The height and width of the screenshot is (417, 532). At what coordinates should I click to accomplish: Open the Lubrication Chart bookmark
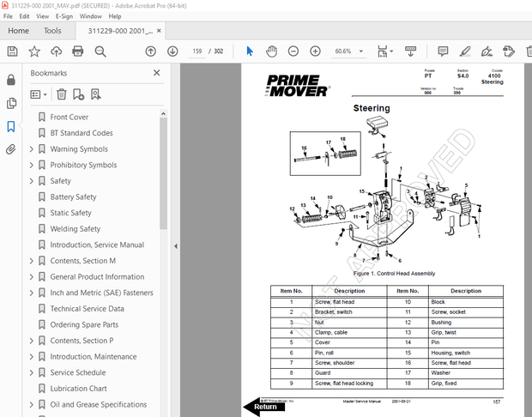78,388
